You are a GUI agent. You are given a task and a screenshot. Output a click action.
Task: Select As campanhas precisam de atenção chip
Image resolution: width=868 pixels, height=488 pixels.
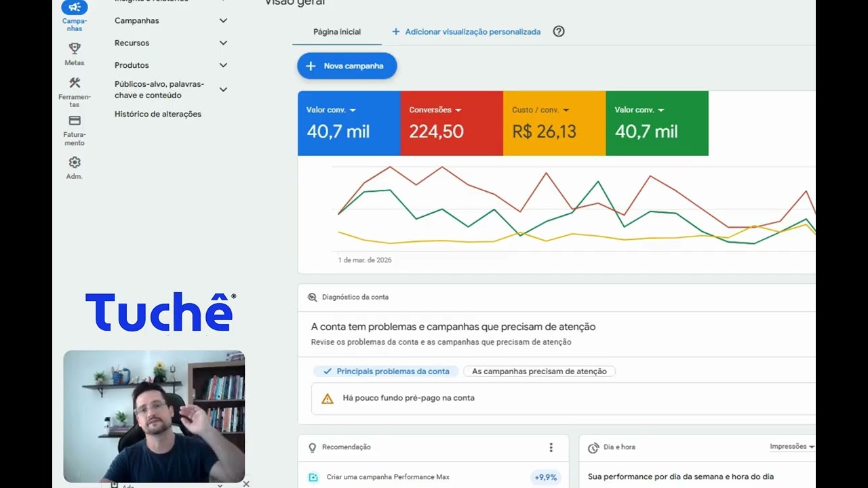tap(539, 371)
